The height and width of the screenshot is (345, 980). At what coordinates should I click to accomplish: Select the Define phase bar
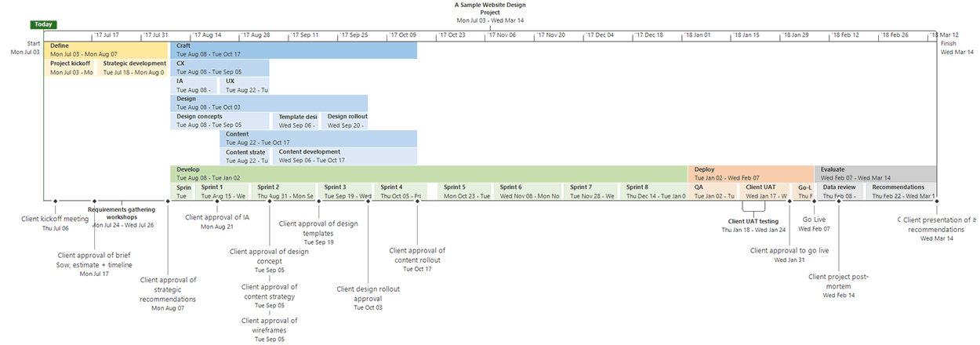(x=106, y=50)
